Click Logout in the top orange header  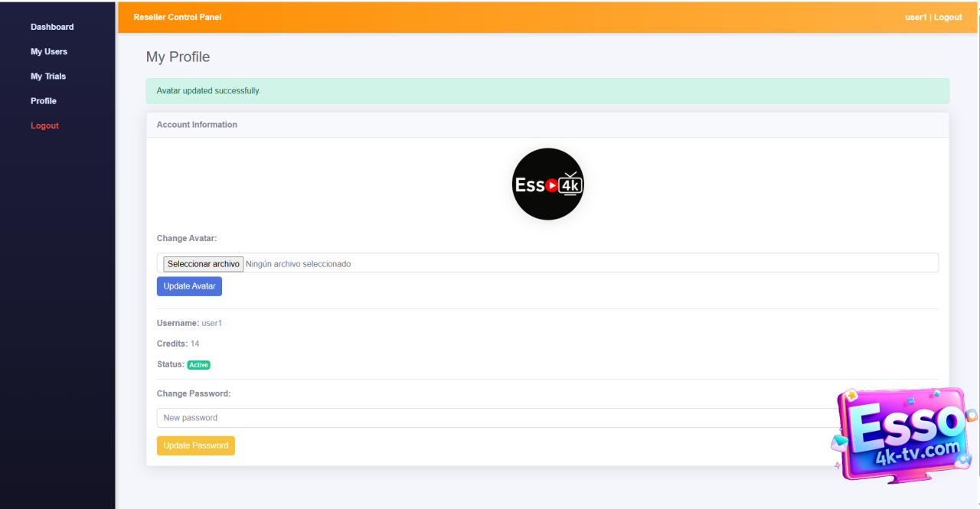click(x=948, y=17)
